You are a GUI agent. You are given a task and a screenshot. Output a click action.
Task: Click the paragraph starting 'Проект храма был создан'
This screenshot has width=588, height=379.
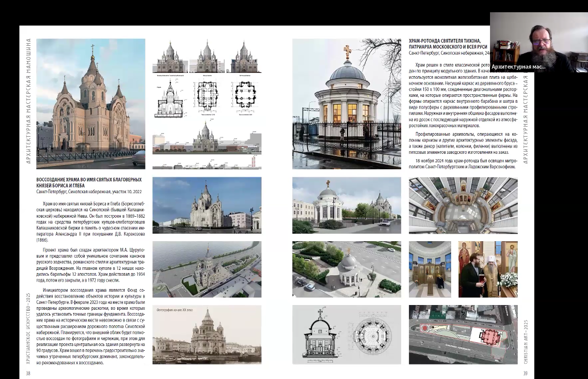91,265
